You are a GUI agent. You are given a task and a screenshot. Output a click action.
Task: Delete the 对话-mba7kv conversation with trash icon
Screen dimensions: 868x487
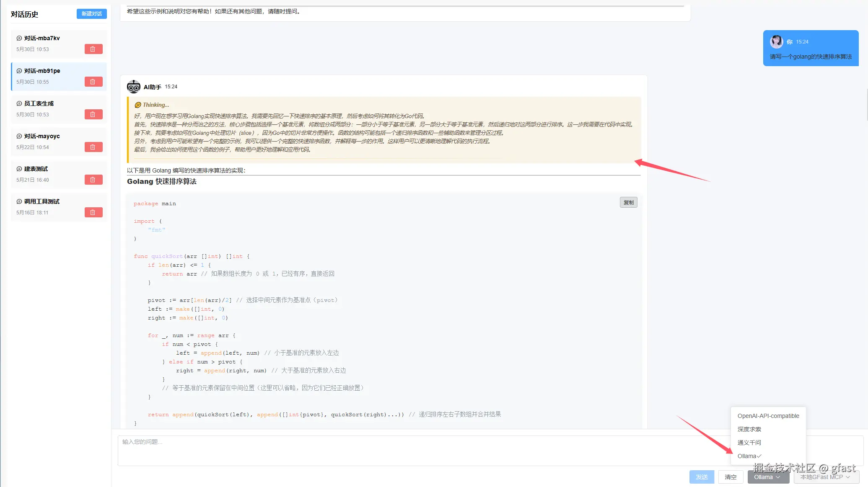click(93, 49)
